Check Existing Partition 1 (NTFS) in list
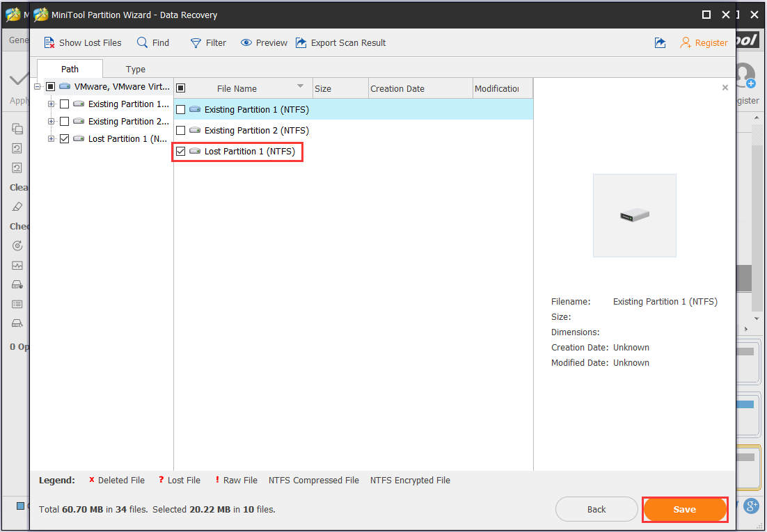Image resolution: width=767 pixels, height=532 pixels. [x=180, y=110]
